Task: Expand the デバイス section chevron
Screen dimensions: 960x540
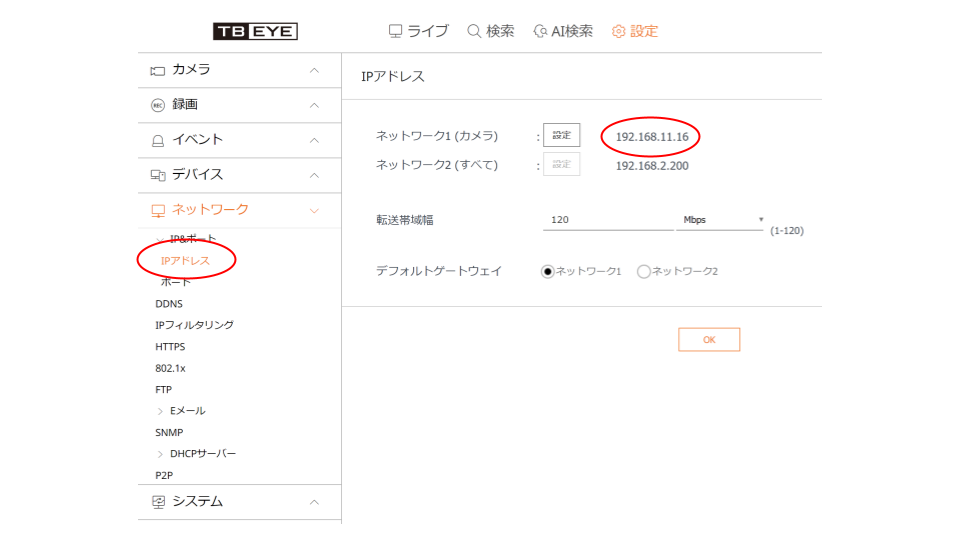Action: pyautogui.click(x=314, y=175)
